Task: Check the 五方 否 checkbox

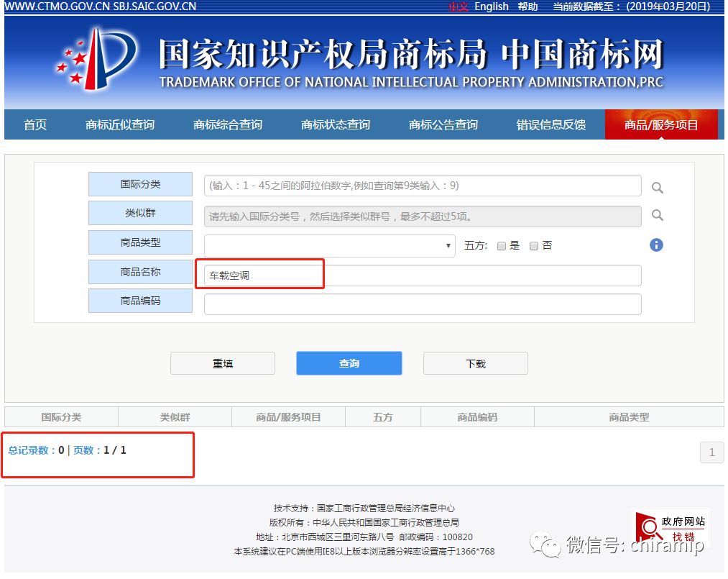Action: 534,246
